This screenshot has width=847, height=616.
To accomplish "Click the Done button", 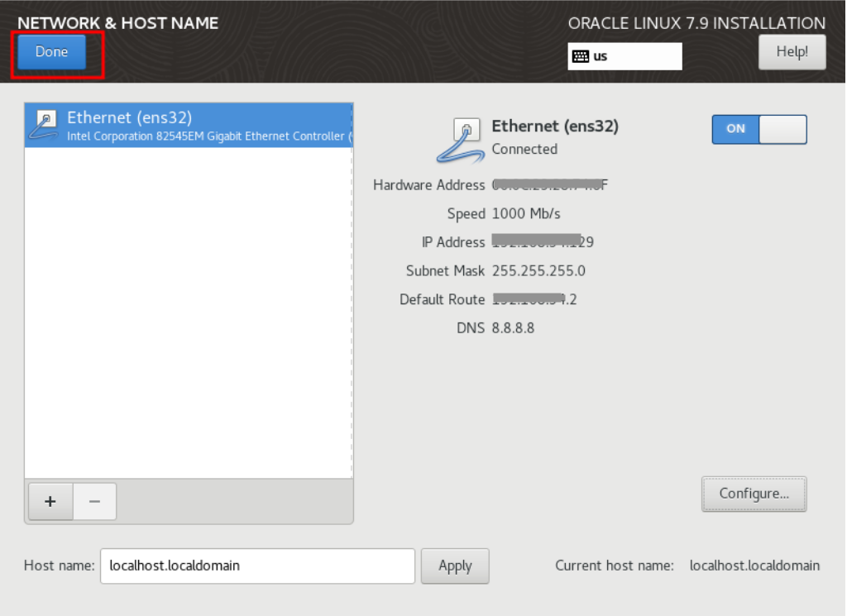I will coord(51,52).
